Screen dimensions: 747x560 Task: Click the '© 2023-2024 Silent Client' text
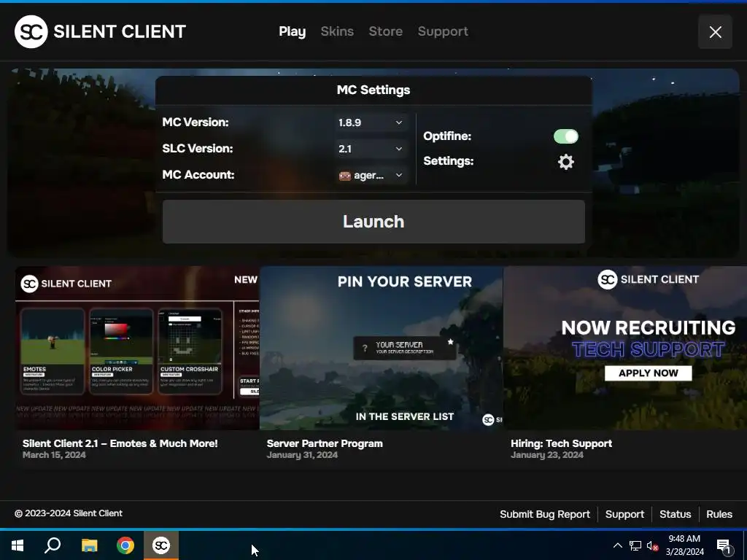(x=69, y=513)
